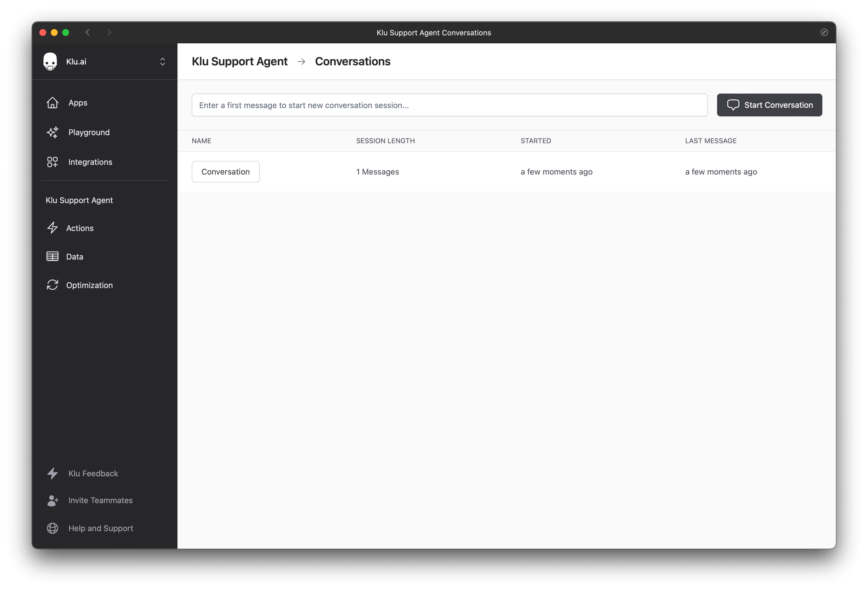
Task: Open the Optimization page
Action: (x=89, y=285)
